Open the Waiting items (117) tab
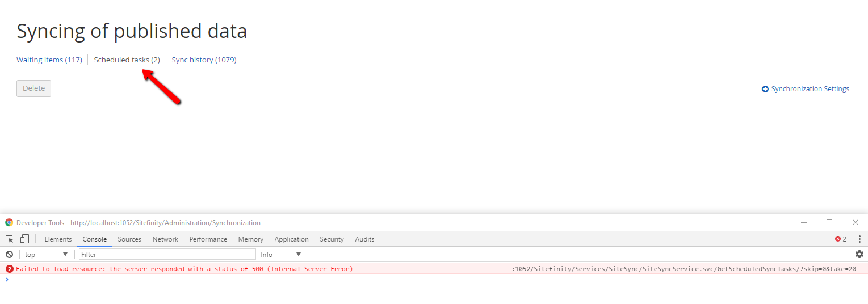The image size is (868, 304). pos(49,60)
